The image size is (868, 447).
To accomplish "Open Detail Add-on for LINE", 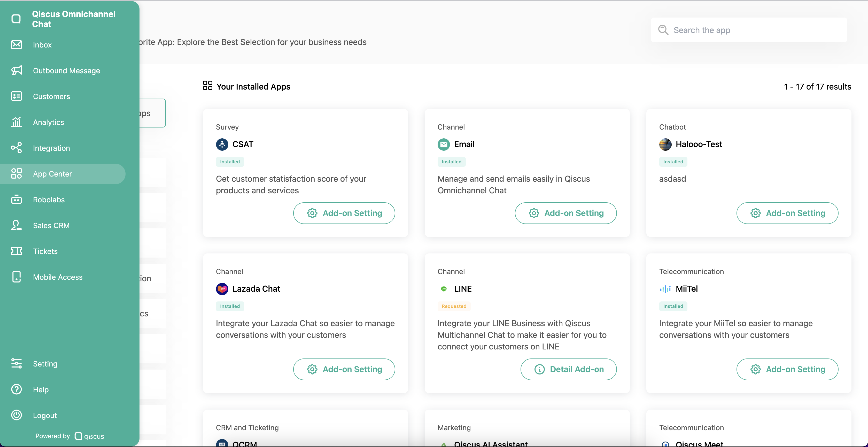I will (569, 369).
